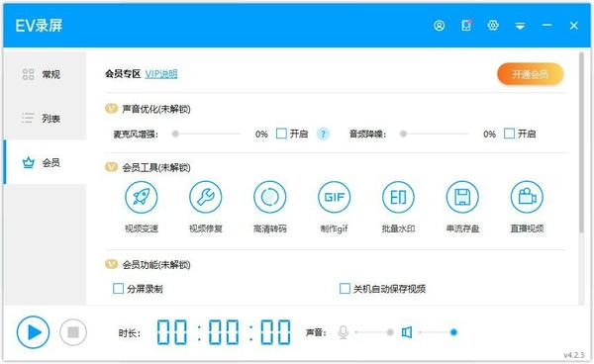Switch to the 会员 sidebar tab
The width and height of the screenshot is (594, 364).
[46, 162]
